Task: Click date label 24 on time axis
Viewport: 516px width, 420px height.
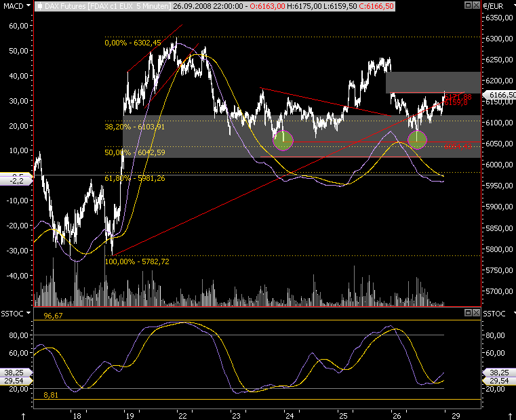Action: click(290, 416)
